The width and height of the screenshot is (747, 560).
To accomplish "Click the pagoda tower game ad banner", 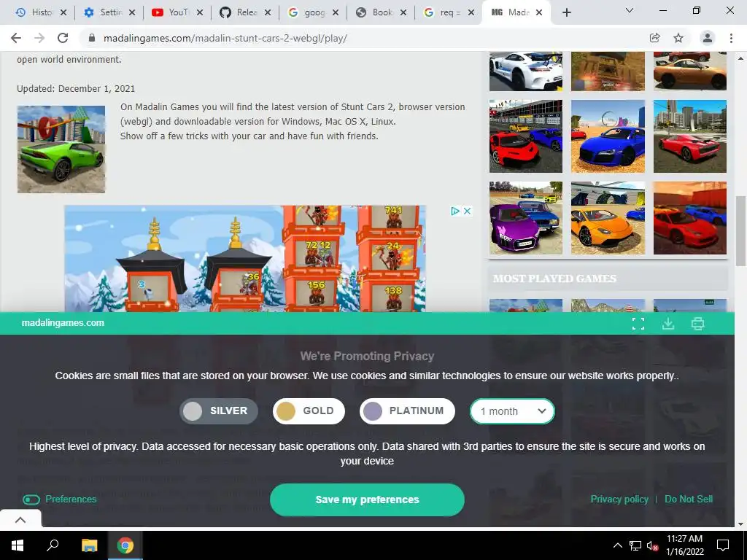I will 245,259.
